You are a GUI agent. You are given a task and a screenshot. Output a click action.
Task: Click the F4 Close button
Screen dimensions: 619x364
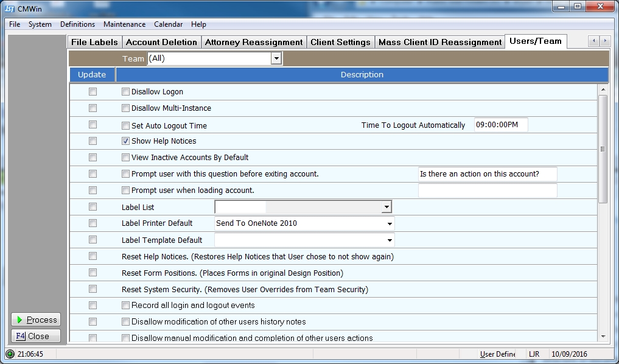point(36,336)
